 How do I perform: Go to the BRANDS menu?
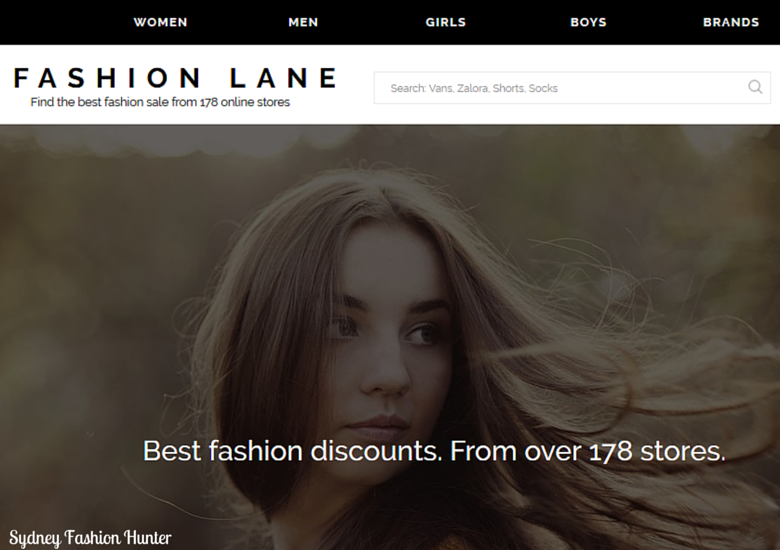[x=731, y=22]
